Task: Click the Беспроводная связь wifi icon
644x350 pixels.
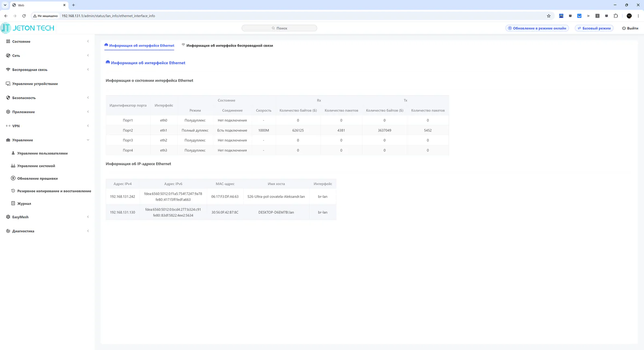Action: (x=8, y=70)
